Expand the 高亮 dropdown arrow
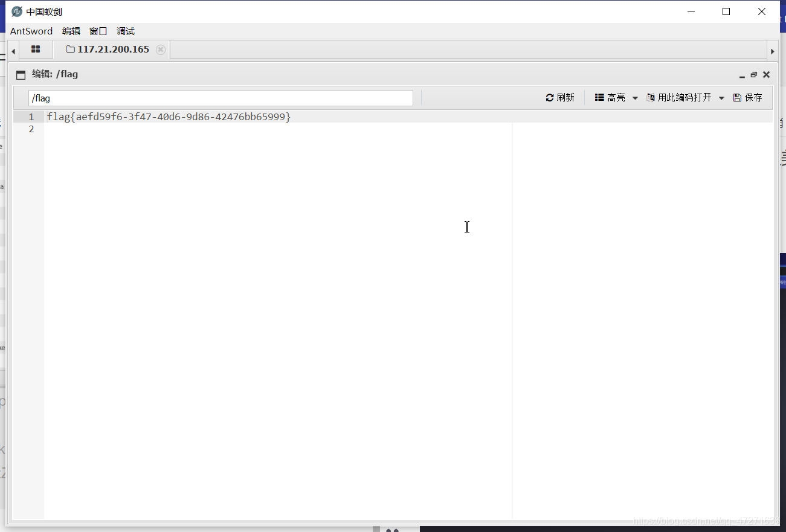The height and width of the screenshot is (532, 786). pos(635,98)
